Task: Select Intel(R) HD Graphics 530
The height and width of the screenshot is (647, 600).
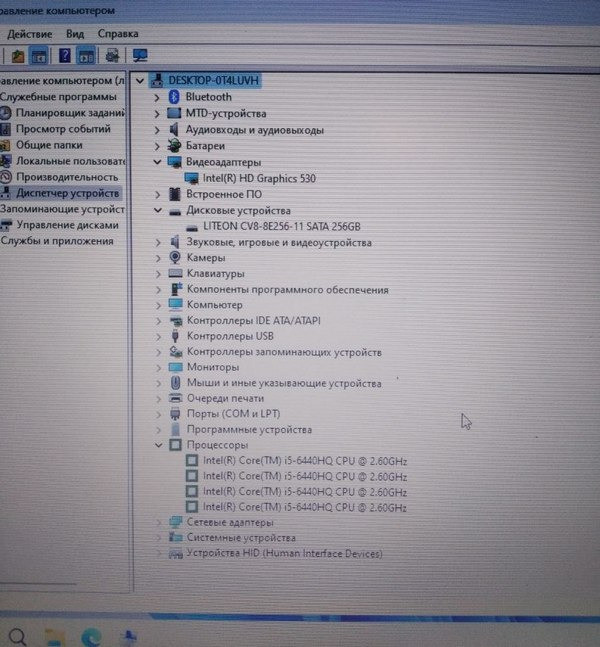Action: (259, 178)
